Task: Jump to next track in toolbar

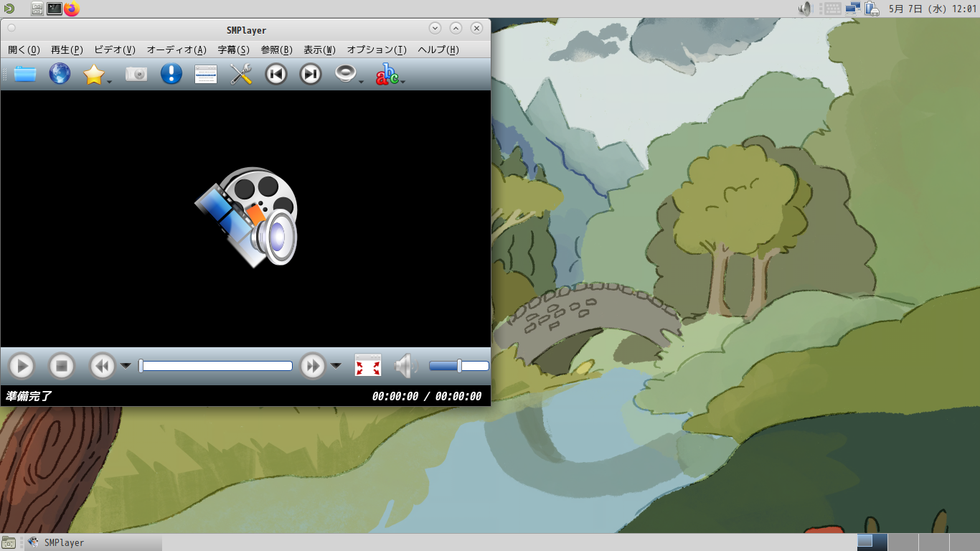Action: click(x=310, y=74)
